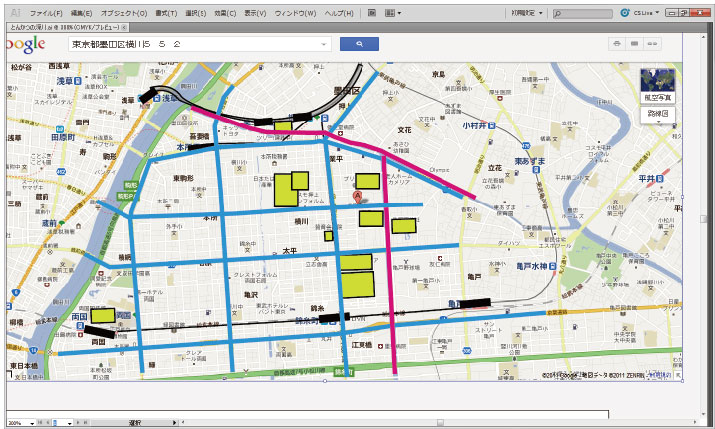Click the 航空写真 satellite thumbnail
This screenshot has width=715, height=429.
coord(657,86)
